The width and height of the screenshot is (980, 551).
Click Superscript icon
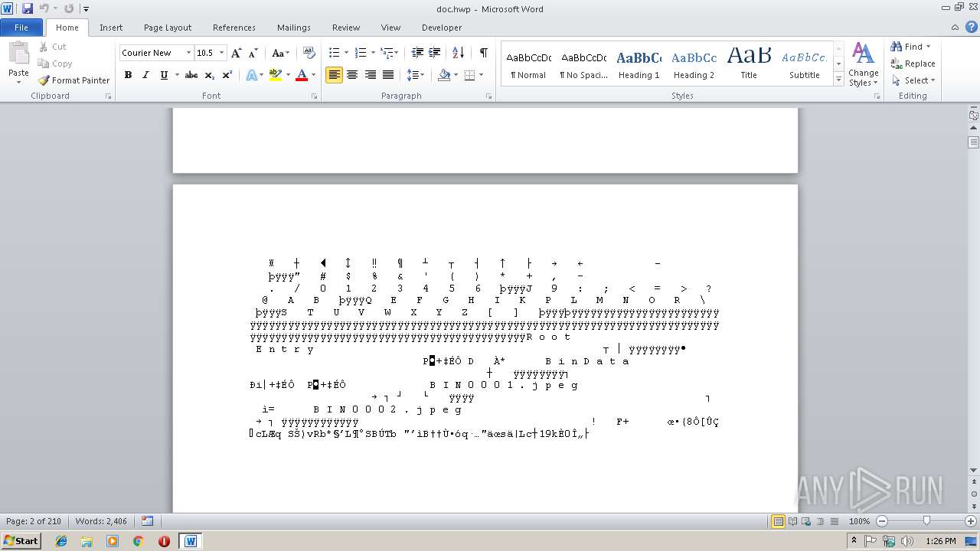(x=227, y=75)
